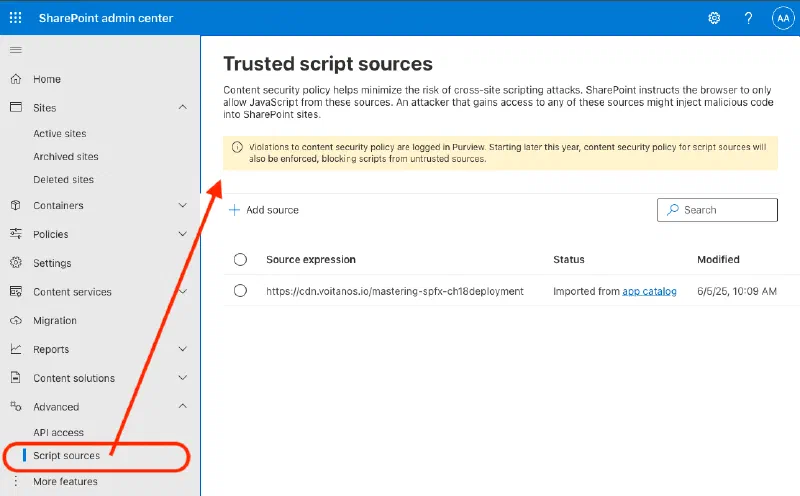Open More features page
The width and height of the screenshot is (800, 496).
65,481
